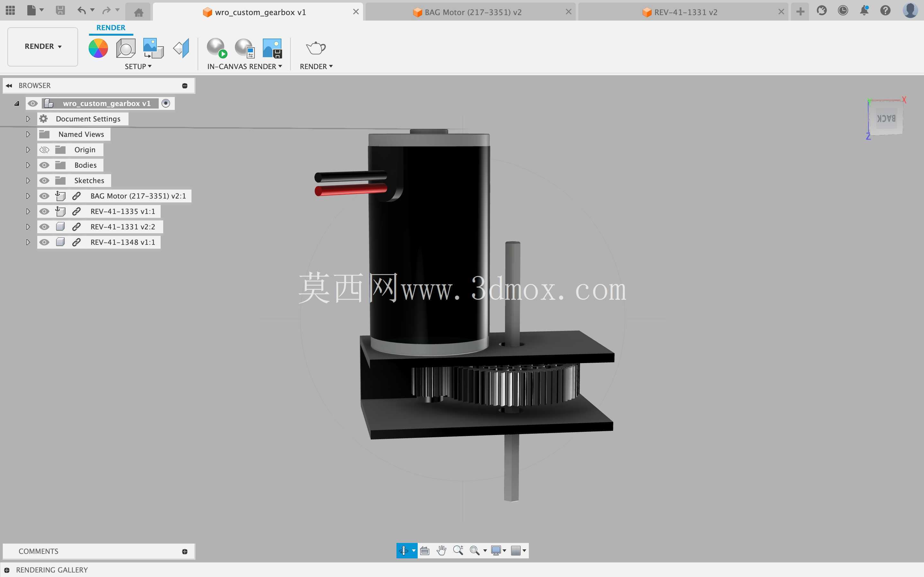The height and width of the screenshot is (577, 924).
Task: Switch to REV-41-1331 v2 tab
Action: point(683,12)
